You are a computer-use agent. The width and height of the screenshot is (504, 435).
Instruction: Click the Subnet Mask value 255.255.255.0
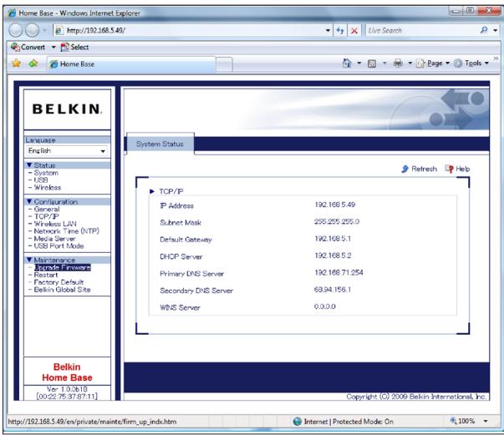coord(337,221)
